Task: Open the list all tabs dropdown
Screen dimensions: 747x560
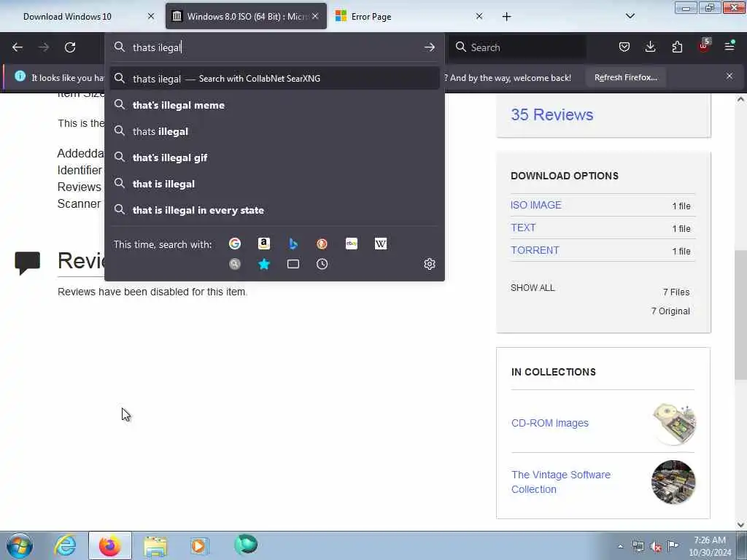Action: tap(630, 16)
